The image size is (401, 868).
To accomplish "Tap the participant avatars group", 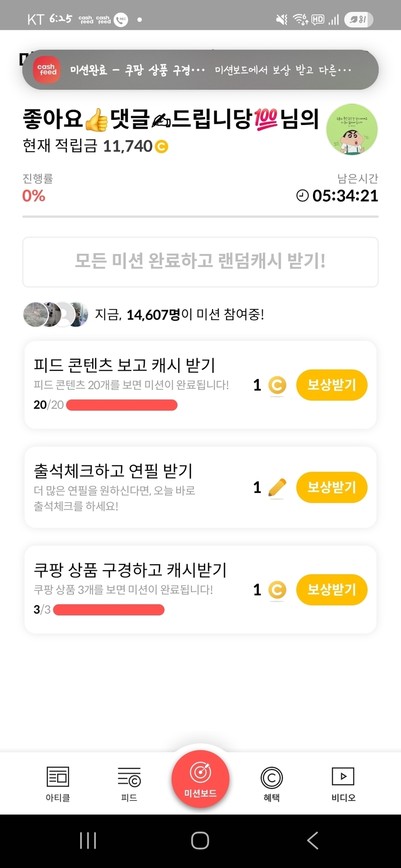I will pyautogui.click(x=56, y=315).
